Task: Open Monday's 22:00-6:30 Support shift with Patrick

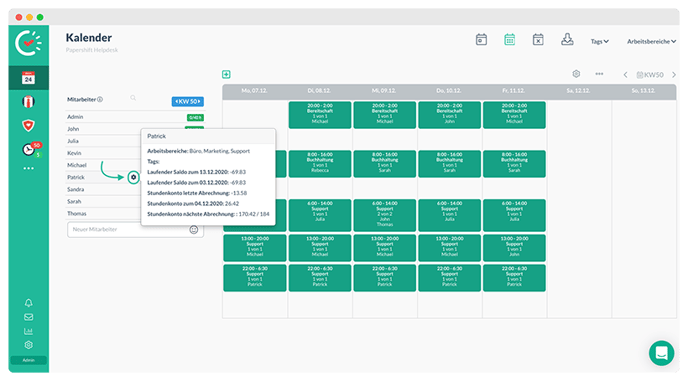Action: click(x=255, y=277)
